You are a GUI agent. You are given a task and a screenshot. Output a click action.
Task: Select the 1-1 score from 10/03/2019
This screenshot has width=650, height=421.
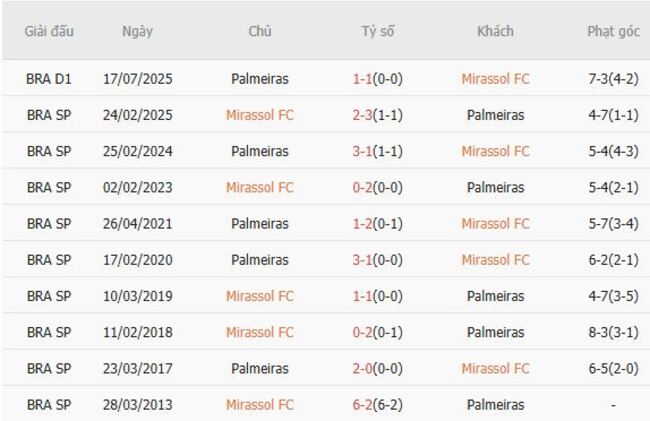(x=364, y=296)
